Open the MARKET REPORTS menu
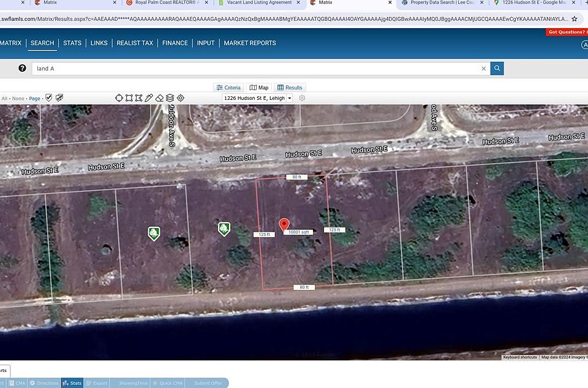 250,43
